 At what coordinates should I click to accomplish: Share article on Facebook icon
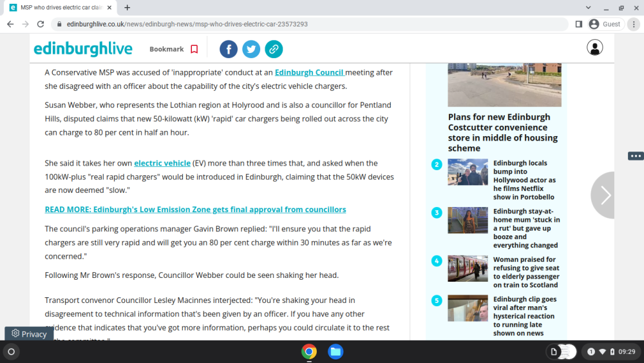click(x=229, y=49)
